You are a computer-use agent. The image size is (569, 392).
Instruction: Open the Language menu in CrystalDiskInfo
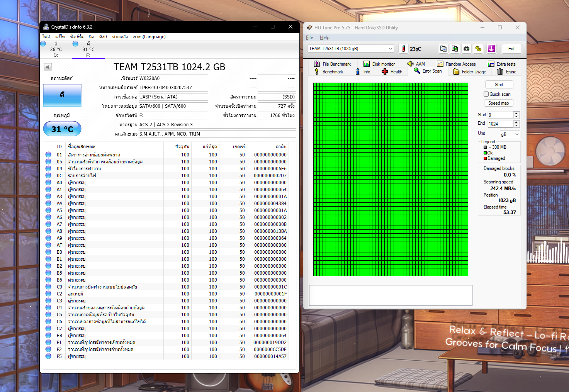149,37
